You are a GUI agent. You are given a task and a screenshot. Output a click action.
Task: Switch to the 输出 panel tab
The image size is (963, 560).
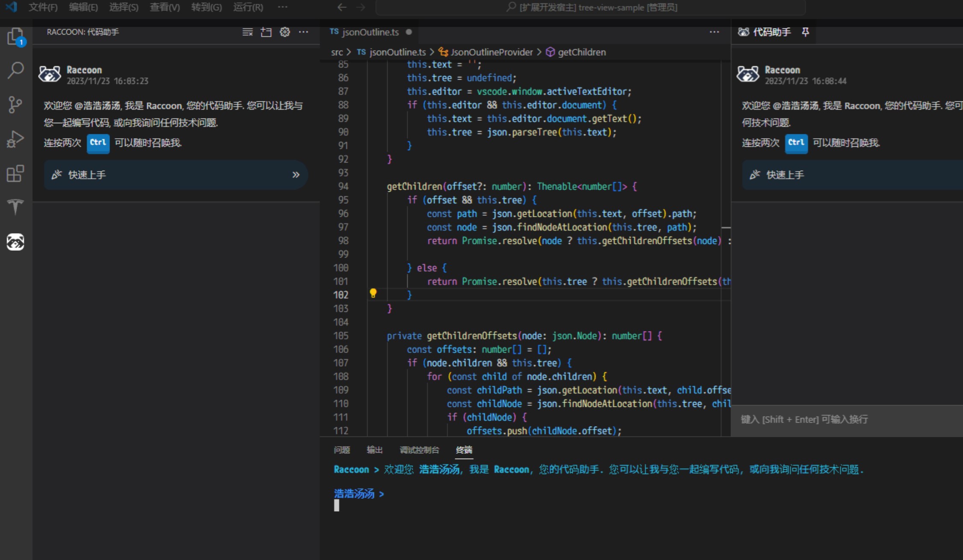(x=374, y=450)
